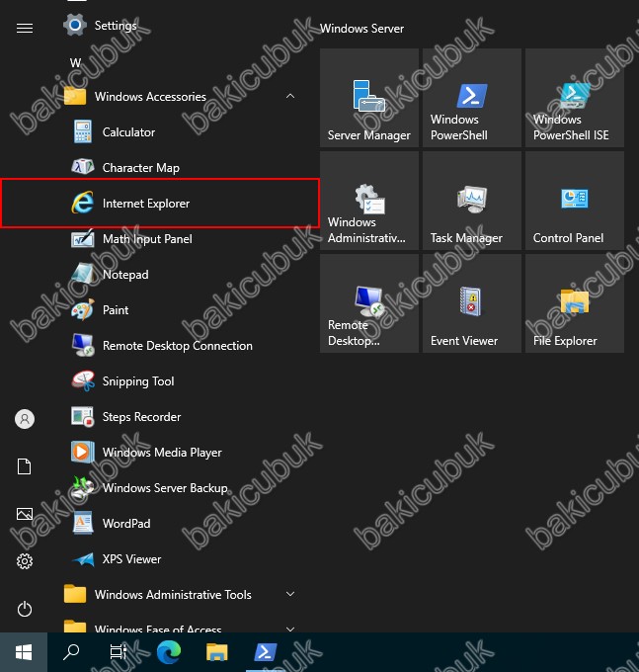639x672 pixels.
Task: Open the Power options menu
Action: coord(25,609)
